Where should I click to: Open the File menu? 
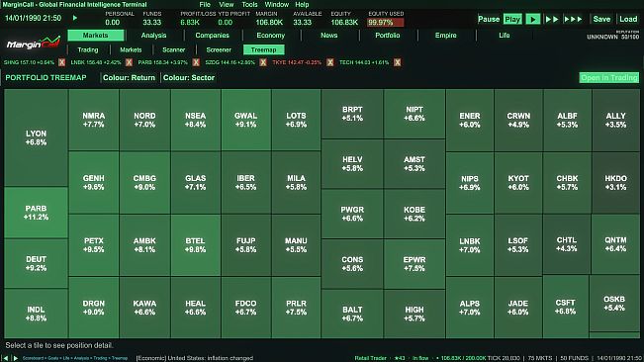pyautogui.click(x=205, y=5)
